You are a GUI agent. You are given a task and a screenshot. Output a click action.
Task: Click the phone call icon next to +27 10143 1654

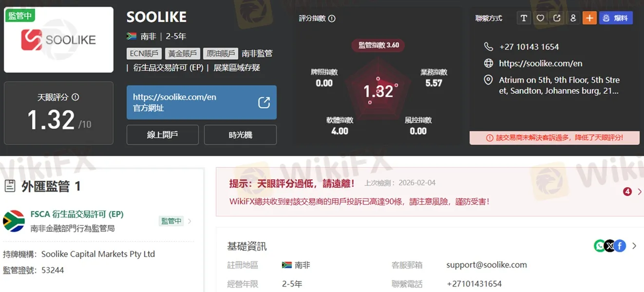click(489, 46)
